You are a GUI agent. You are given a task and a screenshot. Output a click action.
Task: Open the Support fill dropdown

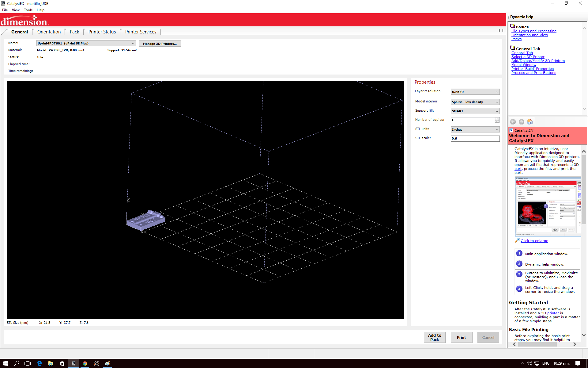pos(475,111)
